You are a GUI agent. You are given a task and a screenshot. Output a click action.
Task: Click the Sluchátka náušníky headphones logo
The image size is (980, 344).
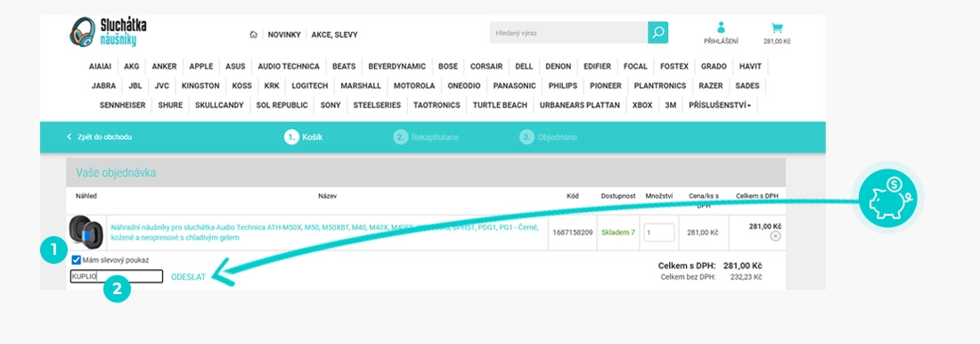tap(108, 32)
